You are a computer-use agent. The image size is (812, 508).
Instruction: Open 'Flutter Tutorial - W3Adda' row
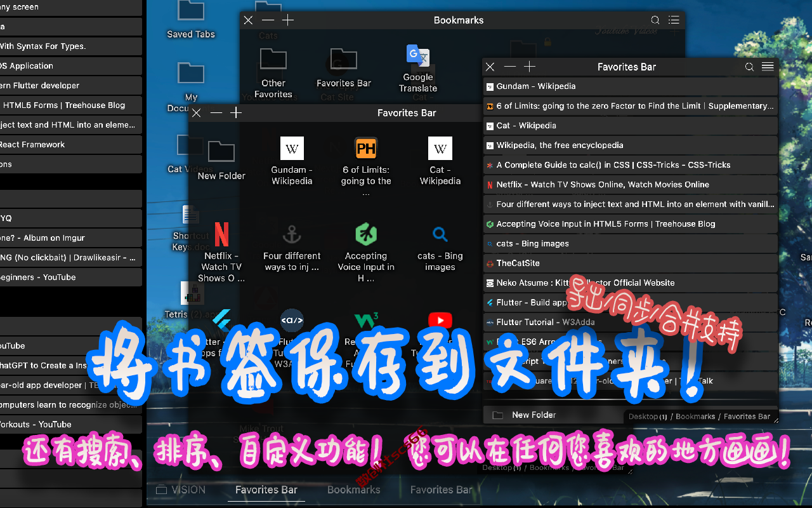(630, 323)
